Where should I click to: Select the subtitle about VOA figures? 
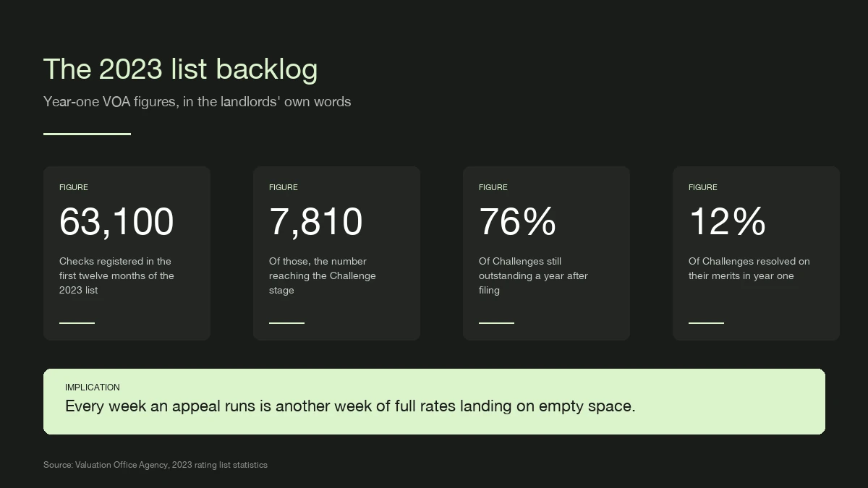[x=197, y=102]
